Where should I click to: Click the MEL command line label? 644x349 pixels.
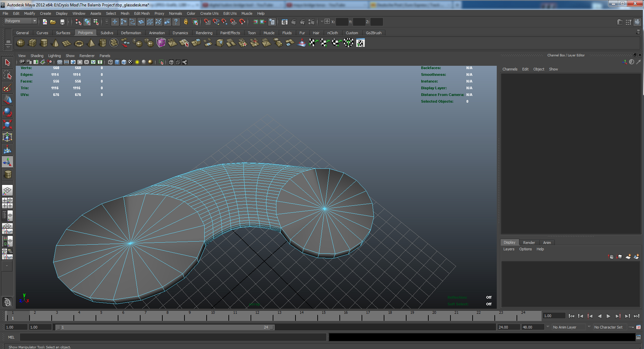coord(11,337)
